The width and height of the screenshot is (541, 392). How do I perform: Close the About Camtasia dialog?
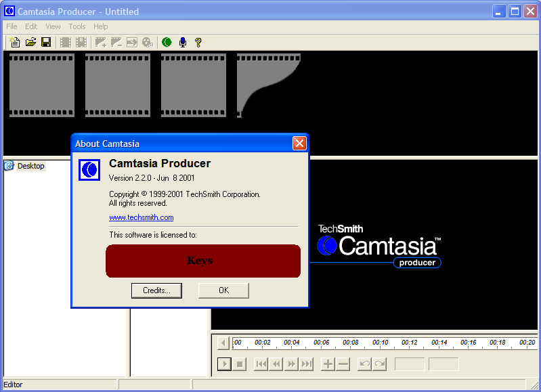pyautogui.click(x=299, y=144)
